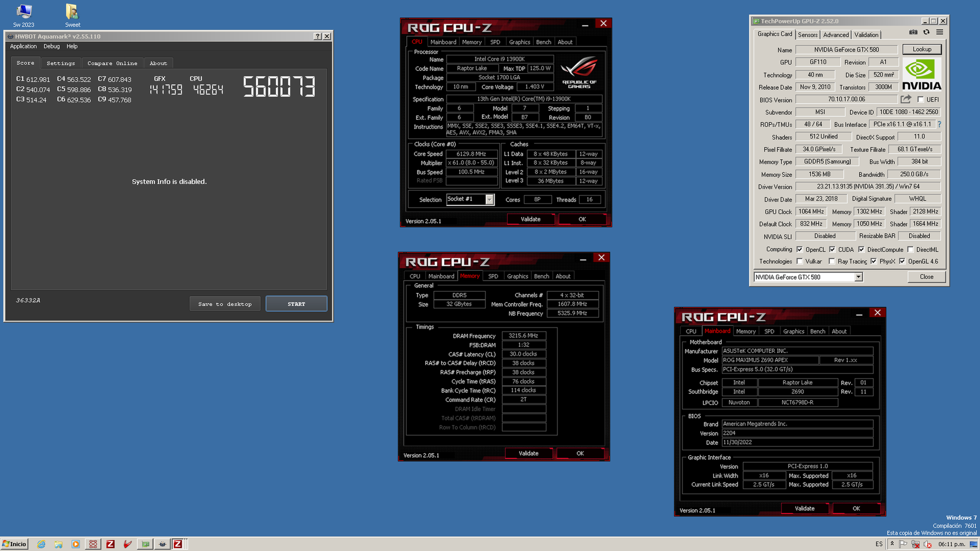Click the first red Z CPU-Z taskbar icon
980x551 pixels.
tap(110, 544)
